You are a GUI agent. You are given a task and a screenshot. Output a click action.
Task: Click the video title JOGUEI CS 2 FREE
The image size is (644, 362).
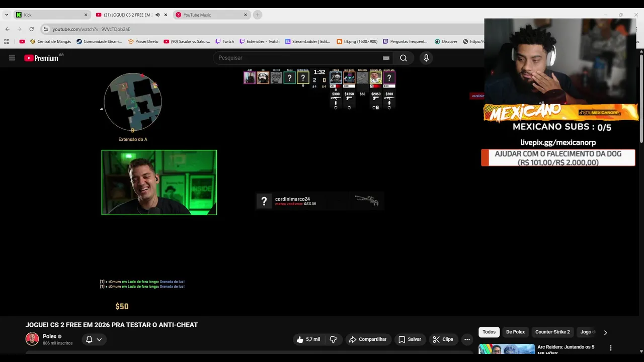click(x=112, y=325)
